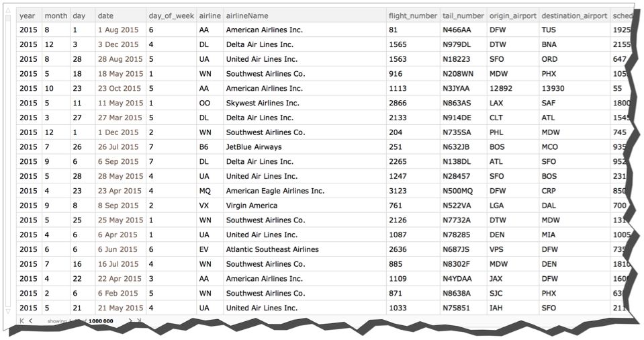The image size is (644, 340).
Task: Click the 'day_of_week' column header
Action: [171, 15]
